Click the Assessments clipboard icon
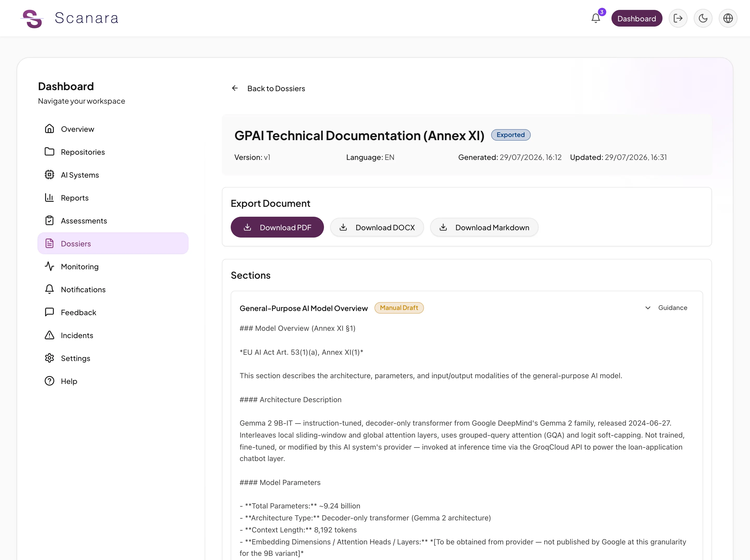The height and width of the screenshot is (560, 750). pos(49,220)
